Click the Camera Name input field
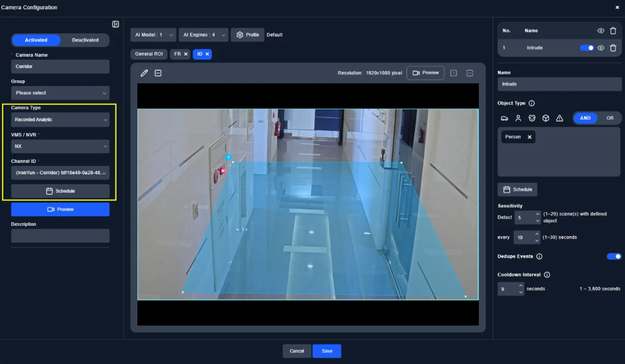Image resolution: width=625 pixels, height=364 pixels. pos(60,67)
